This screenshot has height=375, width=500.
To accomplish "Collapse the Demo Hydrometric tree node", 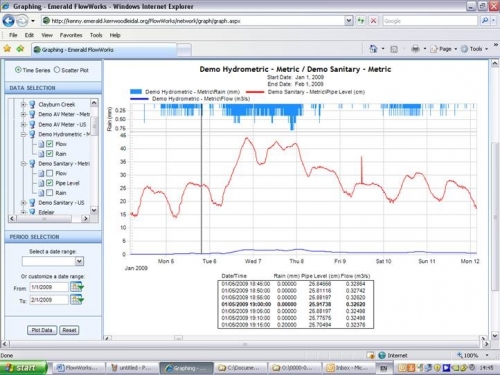I will [x=23, y=134].
